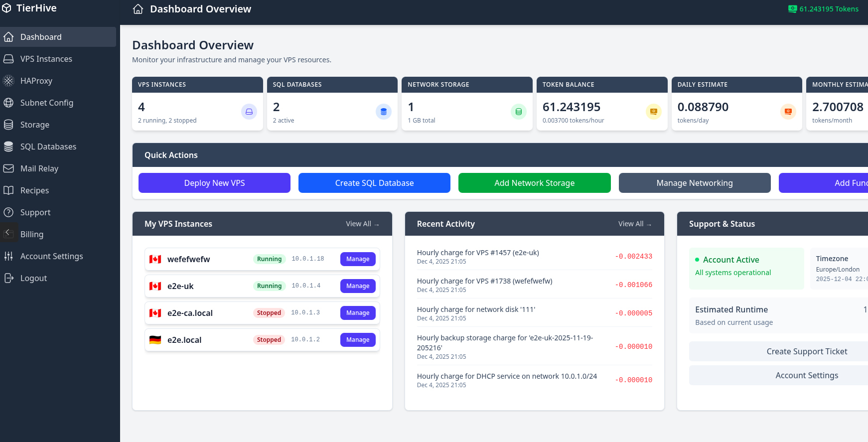This screenshot has width=868, height=442.
Task: Click the SQL Databases card database icon
Action: click(383, 112)
